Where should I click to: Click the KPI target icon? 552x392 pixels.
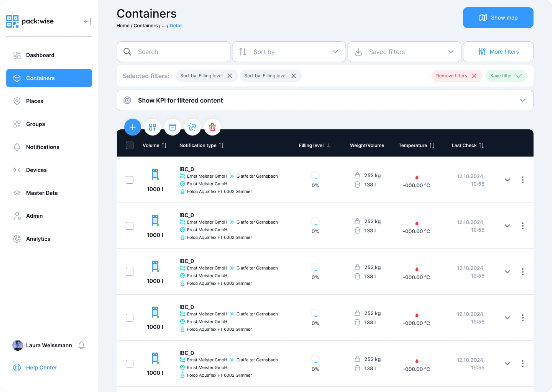(127, 100)
